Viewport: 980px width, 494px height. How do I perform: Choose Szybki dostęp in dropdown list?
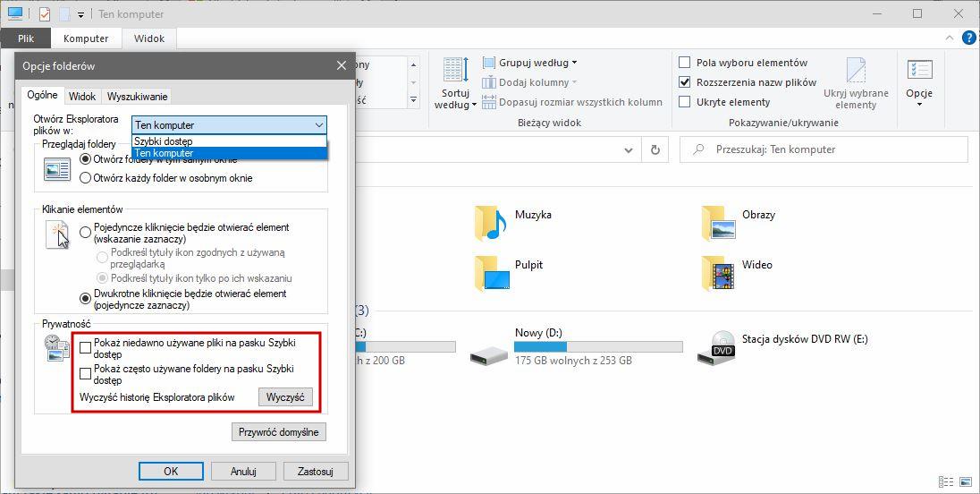coord(230,141)
